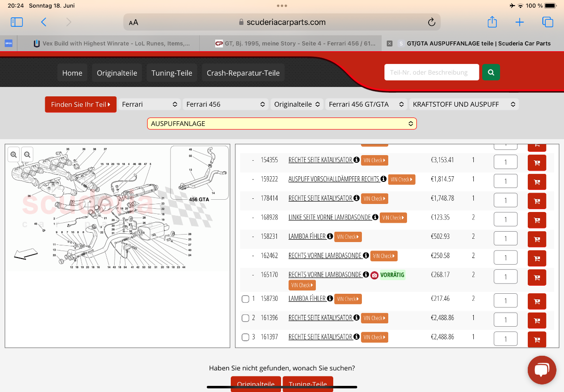Expand the Ferrari 456 model dropdown
This screenshot has height=392, width=564.
226,104
